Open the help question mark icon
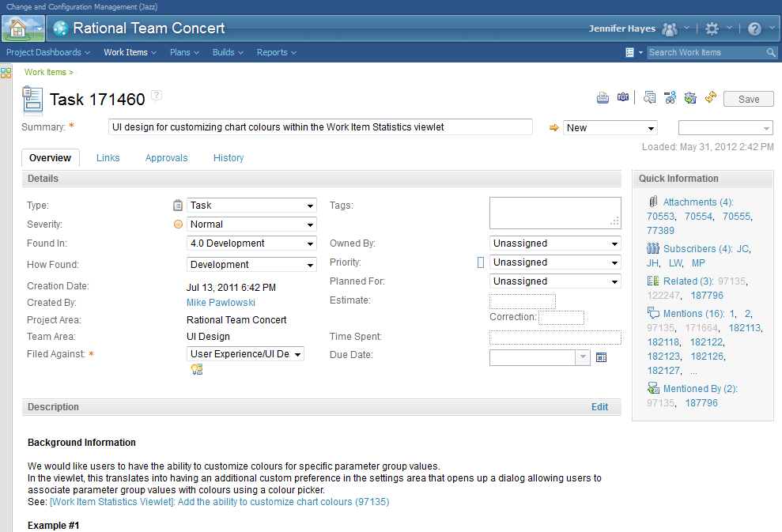Viewport: 782px width, 532px height. 754,29
